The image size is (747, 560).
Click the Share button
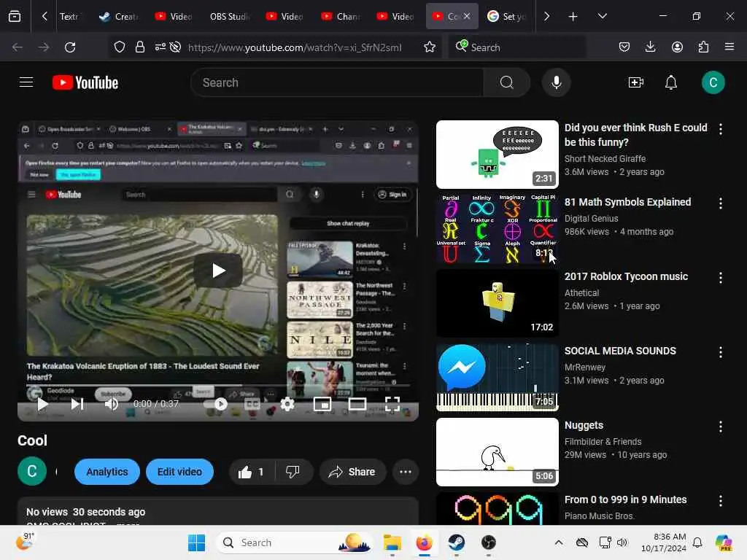[352, 472]
